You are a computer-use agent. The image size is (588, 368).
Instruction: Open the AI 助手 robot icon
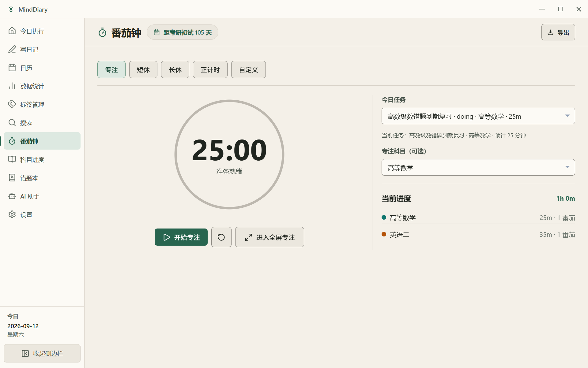12,196
